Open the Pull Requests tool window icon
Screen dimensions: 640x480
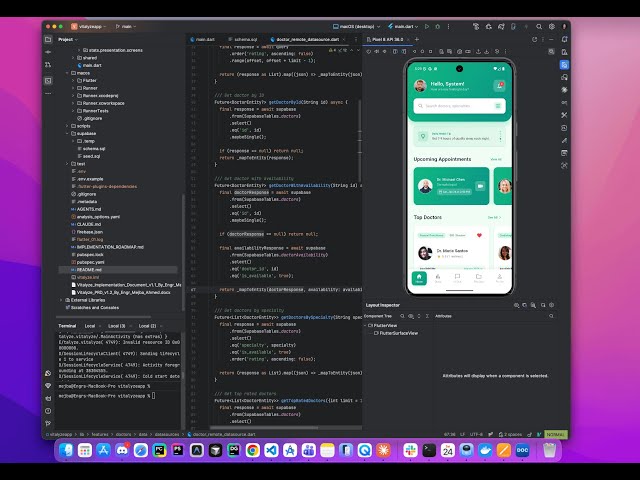(48, 65)
